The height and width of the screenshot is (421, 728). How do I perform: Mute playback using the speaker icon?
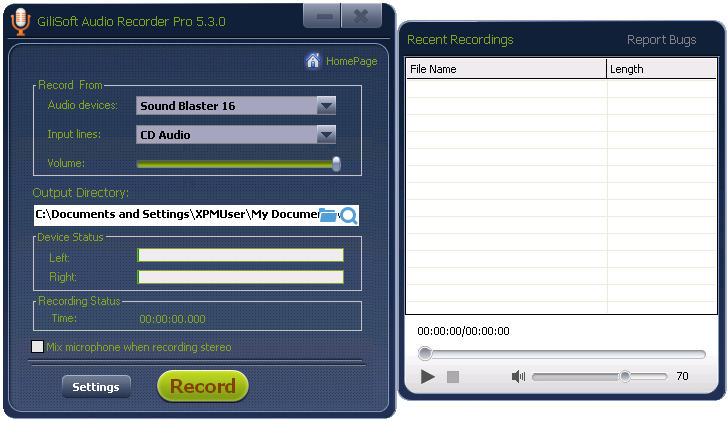pyautogui.click(x=518, y=376)
